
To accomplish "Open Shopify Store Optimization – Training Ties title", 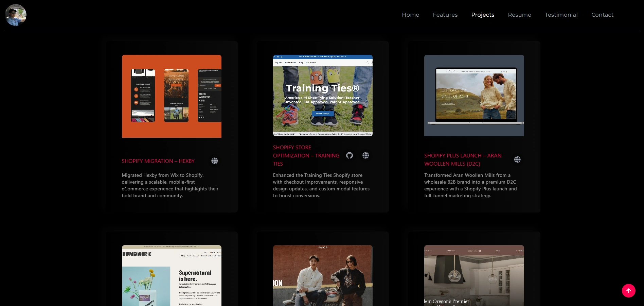I will pos(306,155).
